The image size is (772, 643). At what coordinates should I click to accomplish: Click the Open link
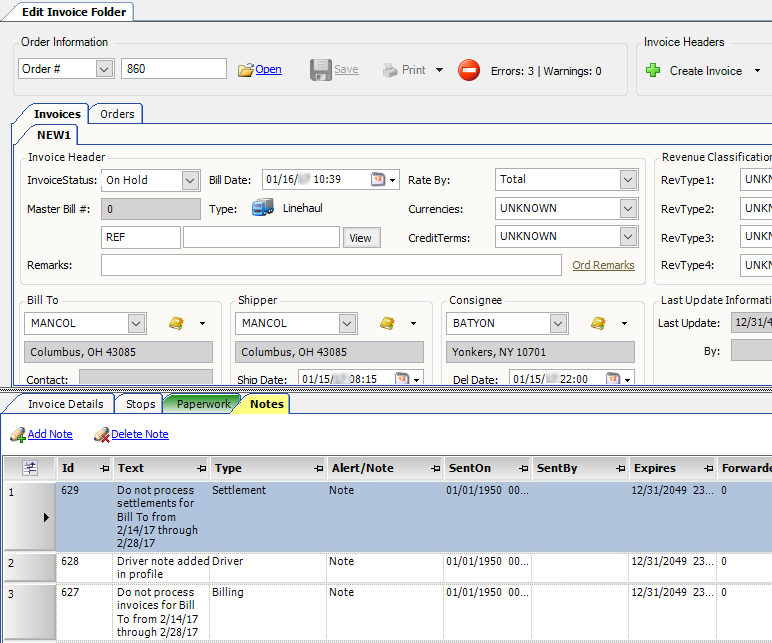[x=268, y=69]
